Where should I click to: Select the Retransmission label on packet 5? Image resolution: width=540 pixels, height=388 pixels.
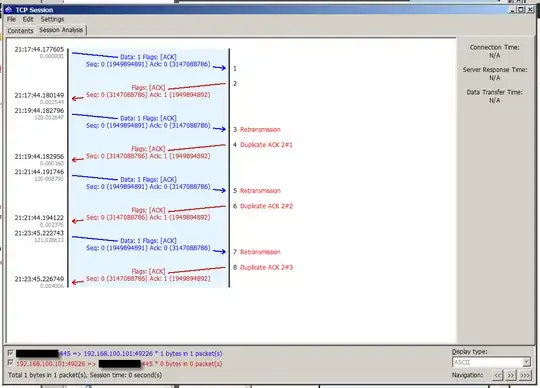[260, 191]
